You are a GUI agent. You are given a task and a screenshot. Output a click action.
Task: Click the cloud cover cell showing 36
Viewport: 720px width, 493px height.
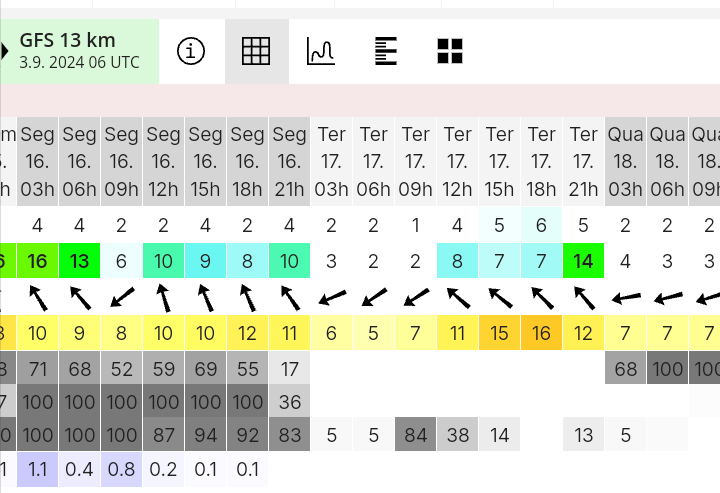pos(290,401)
